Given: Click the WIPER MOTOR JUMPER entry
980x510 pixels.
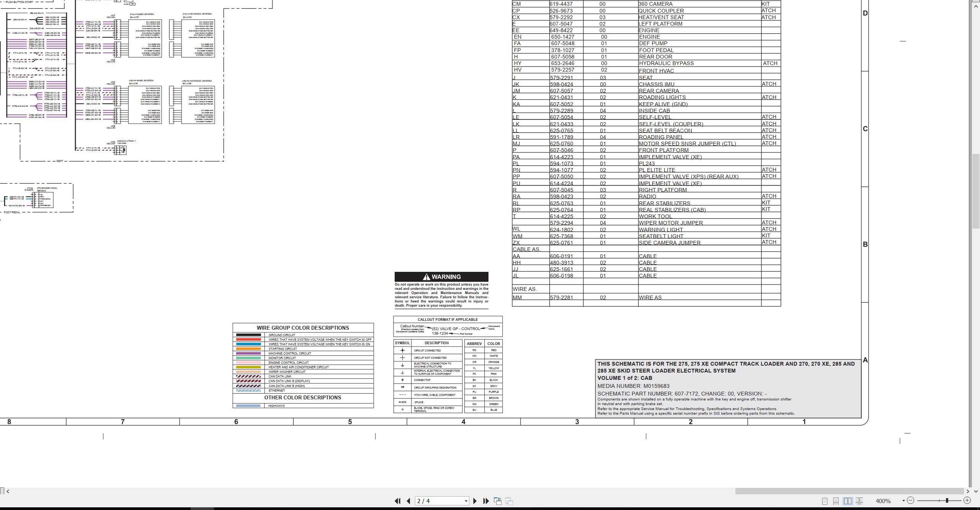Looking at the screenshot, I should click(671, 223).
